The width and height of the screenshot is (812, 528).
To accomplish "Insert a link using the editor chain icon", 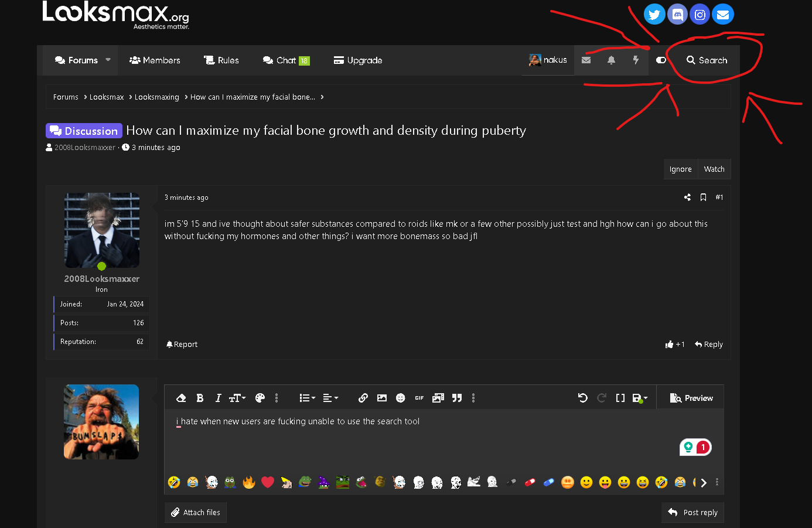I will 363,398.
